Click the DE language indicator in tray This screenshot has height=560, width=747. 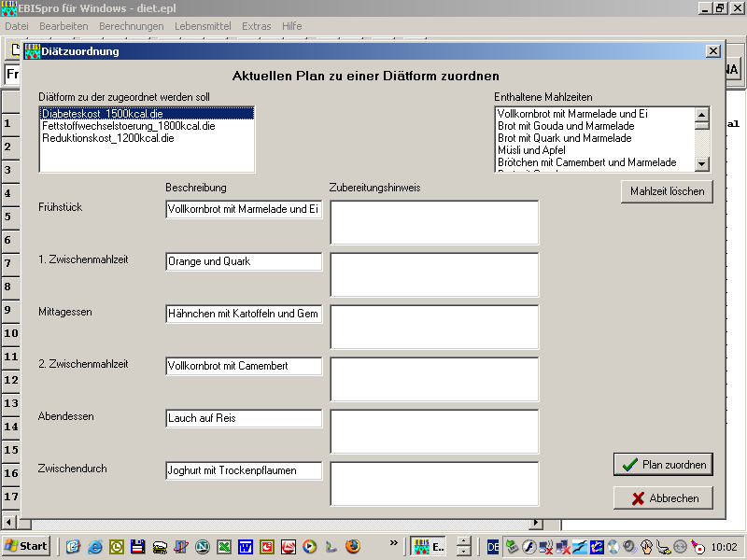pos(493,547)
